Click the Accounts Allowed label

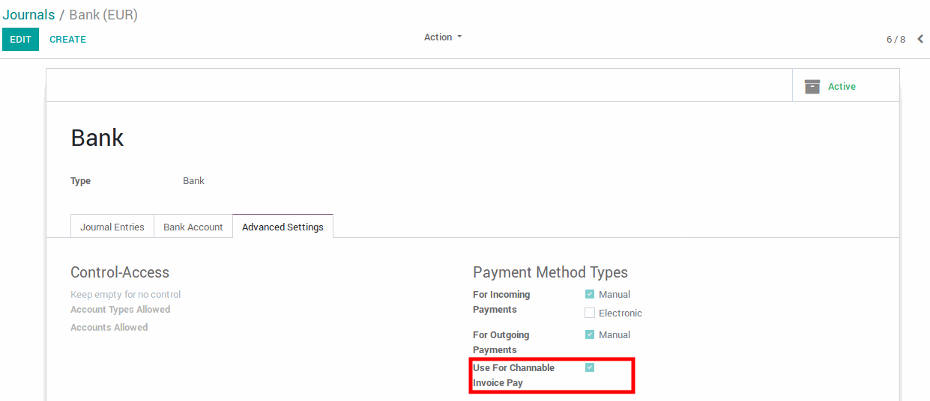pos(109,327)
